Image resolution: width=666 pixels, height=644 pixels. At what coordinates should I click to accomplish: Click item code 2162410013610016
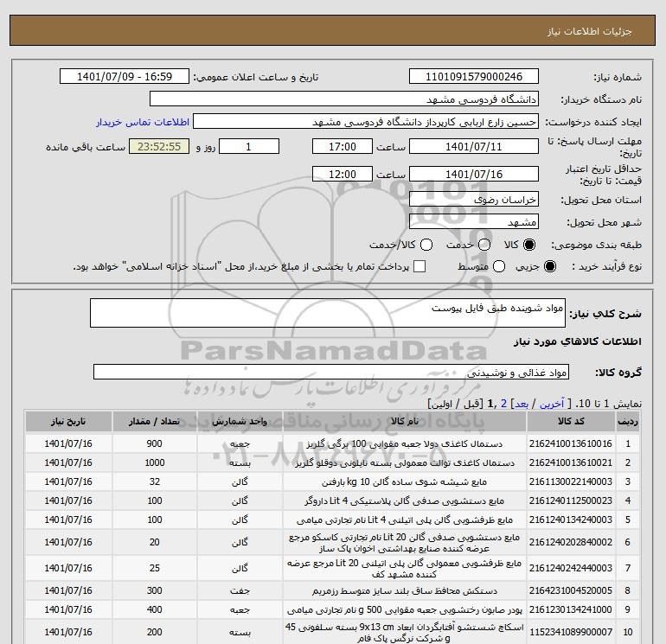[571, 443]
